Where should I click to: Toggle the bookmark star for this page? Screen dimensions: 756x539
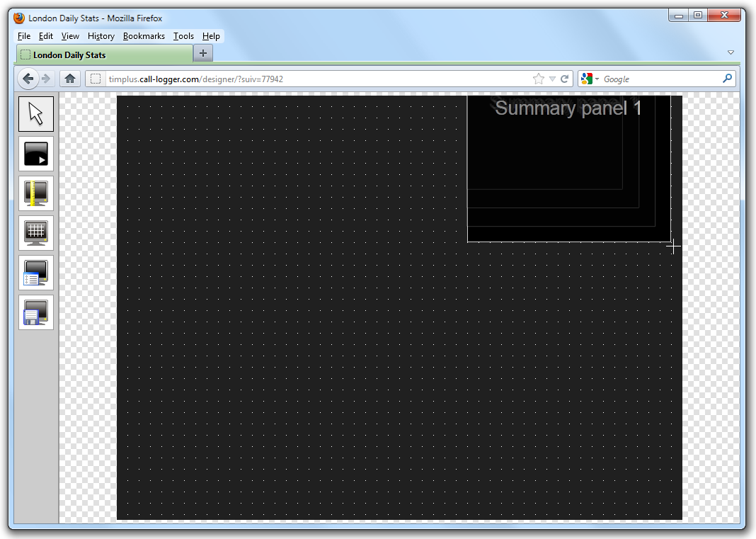point(537,79)
